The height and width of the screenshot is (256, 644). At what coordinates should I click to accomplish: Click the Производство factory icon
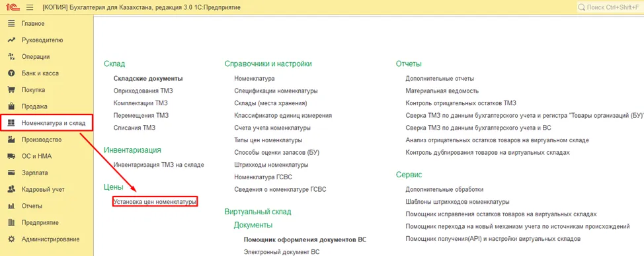pos(11,140)
